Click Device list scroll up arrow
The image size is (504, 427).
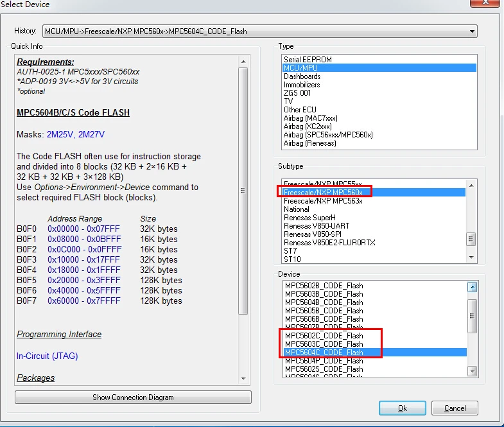(x=472, y=287)
